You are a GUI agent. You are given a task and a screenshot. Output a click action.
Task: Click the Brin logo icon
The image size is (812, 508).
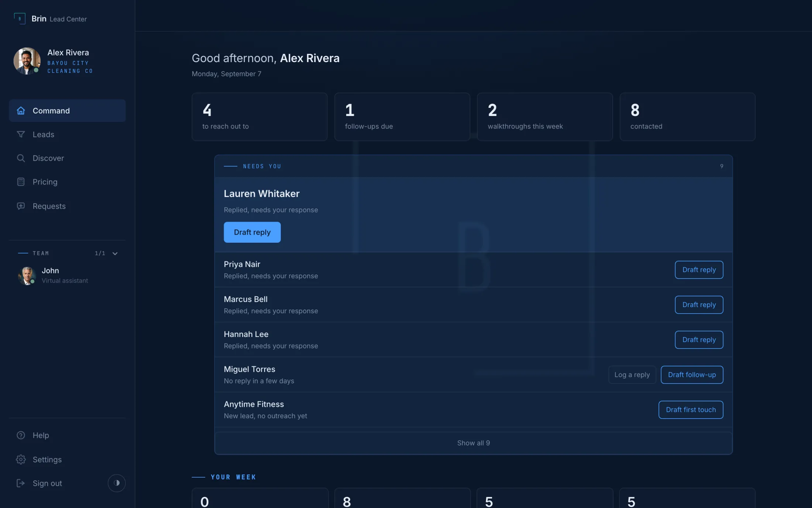point(20,18)
